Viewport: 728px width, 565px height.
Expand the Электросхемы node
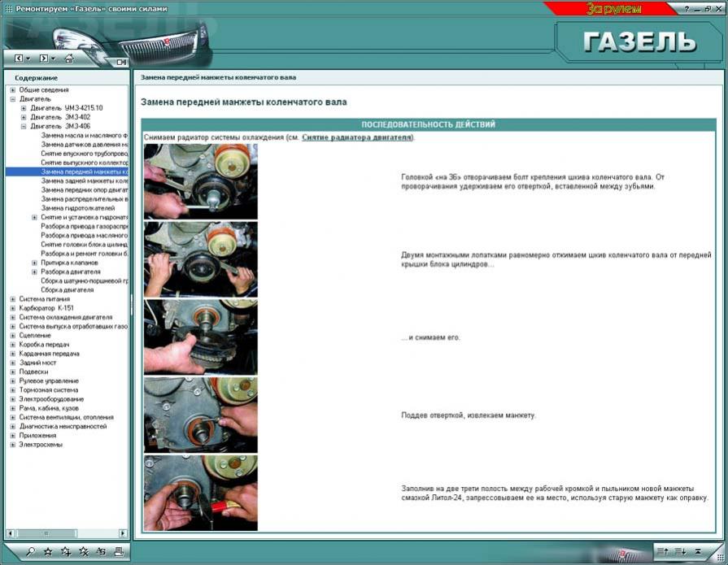coord(13,445)
